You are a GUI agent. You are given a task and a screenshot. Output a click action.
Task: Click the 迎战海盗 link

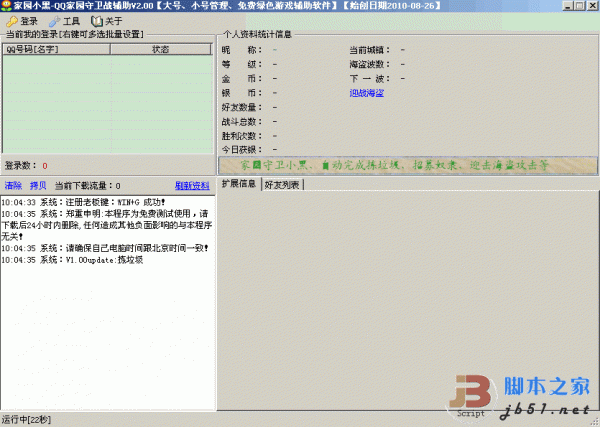(367, 93)
